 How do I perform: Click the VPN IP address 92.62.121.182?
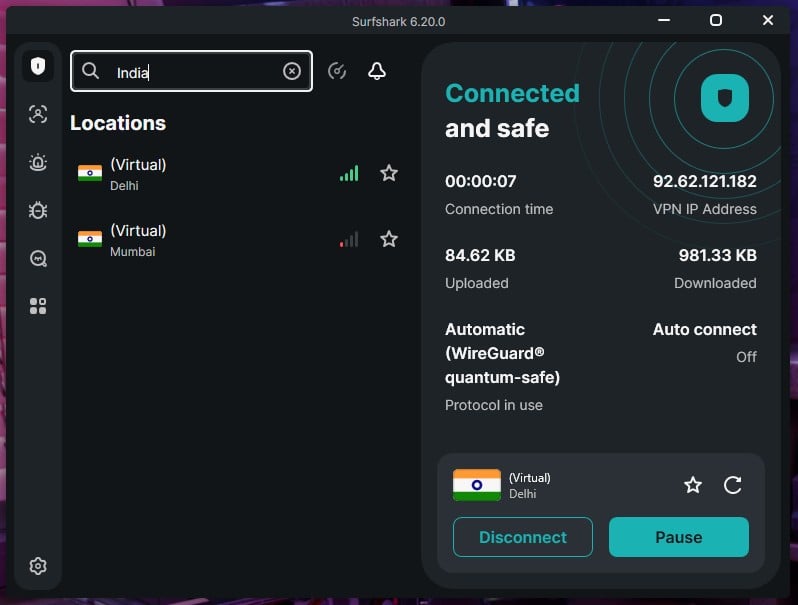tap(704, 181)
